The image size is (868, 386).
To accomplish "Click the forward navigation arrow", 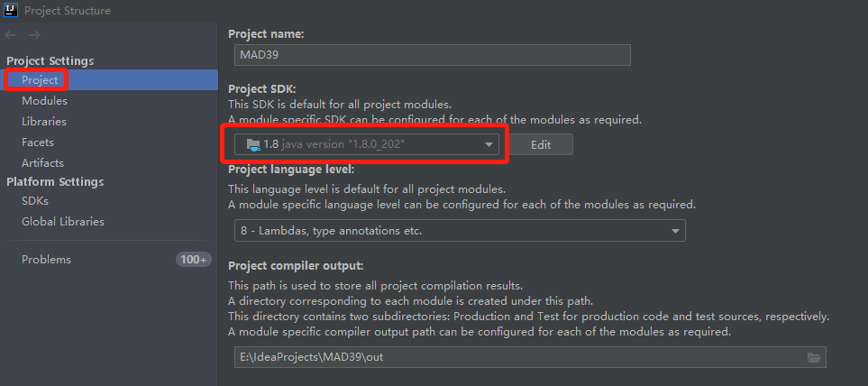I will tap(34, 35).
